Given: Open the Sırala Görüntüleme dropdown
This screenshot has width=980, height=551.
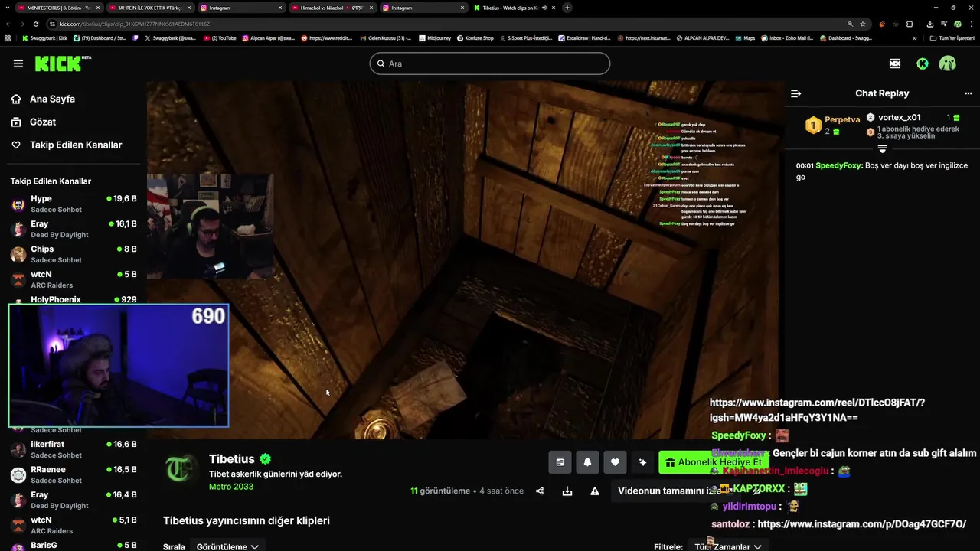Looking at the screenshot, I should click(x=227, y=546).
